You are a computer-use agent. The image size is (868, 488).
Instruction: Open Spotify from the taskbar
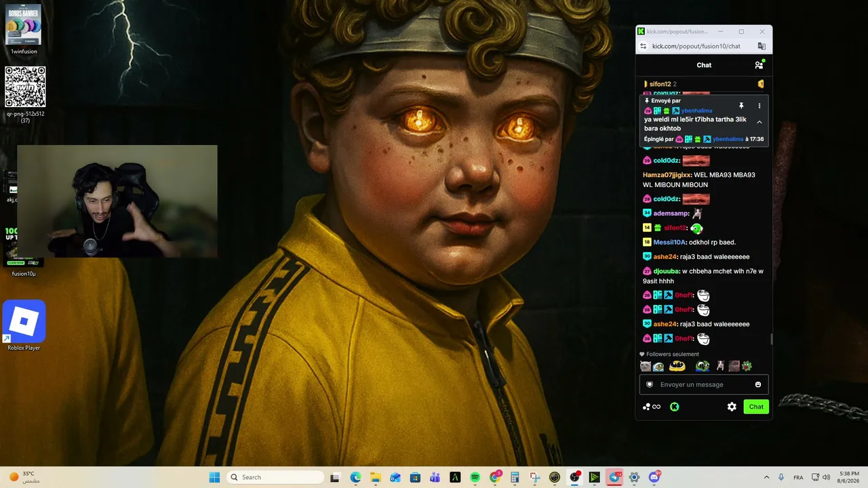(475, 477)
